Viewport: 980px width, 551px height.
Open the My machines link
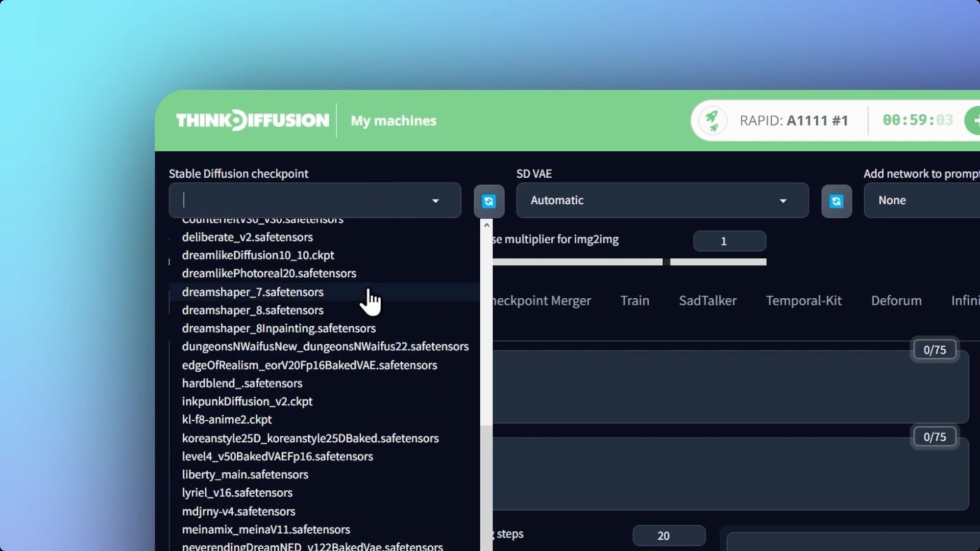[393, 120]
